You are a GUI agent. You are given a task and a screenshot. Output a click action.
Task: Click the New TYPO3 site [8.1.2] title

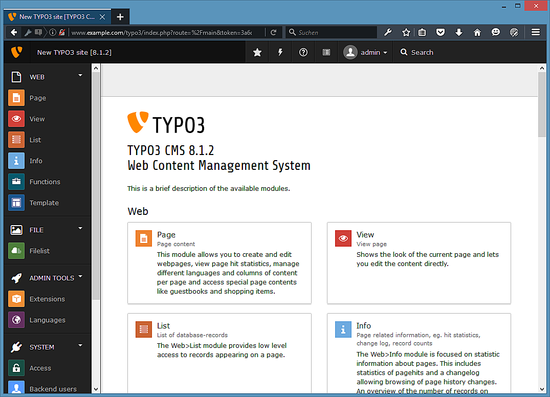pos(74,53)
